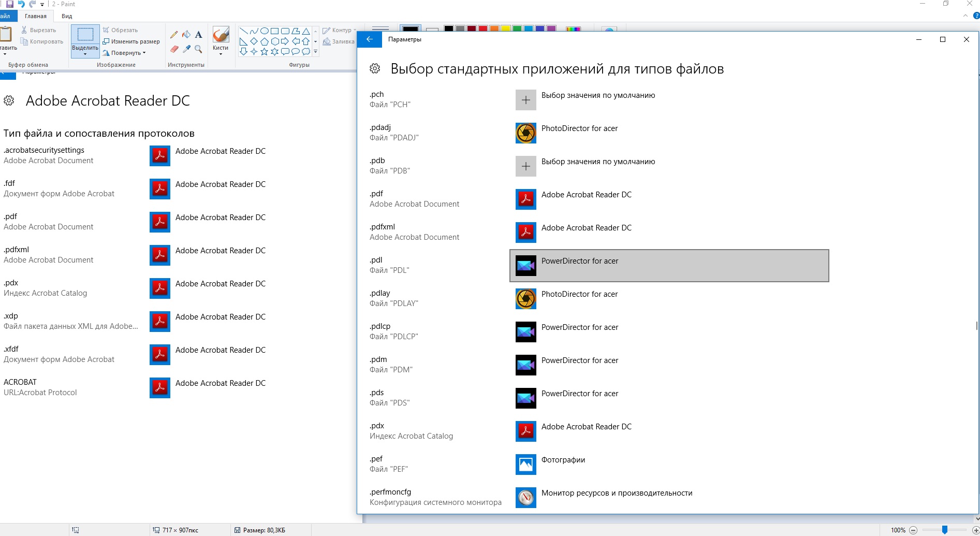Choose the Curve shape
Image resolution: width=980 pixels, height=536 pixels.
[254, 31]
